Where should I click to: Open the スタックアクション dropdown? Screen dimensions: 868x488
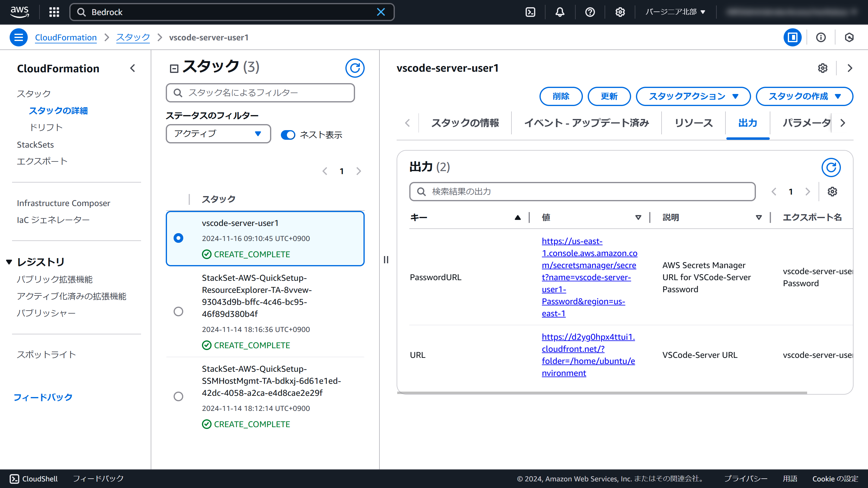click(x=693, y=96)
